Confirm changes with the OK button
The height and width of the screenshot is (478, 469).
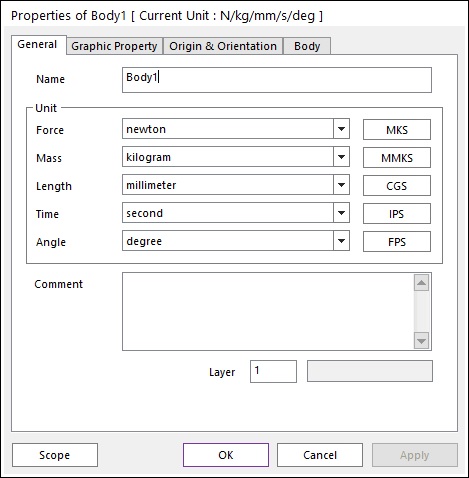click(x=226, y=455)
